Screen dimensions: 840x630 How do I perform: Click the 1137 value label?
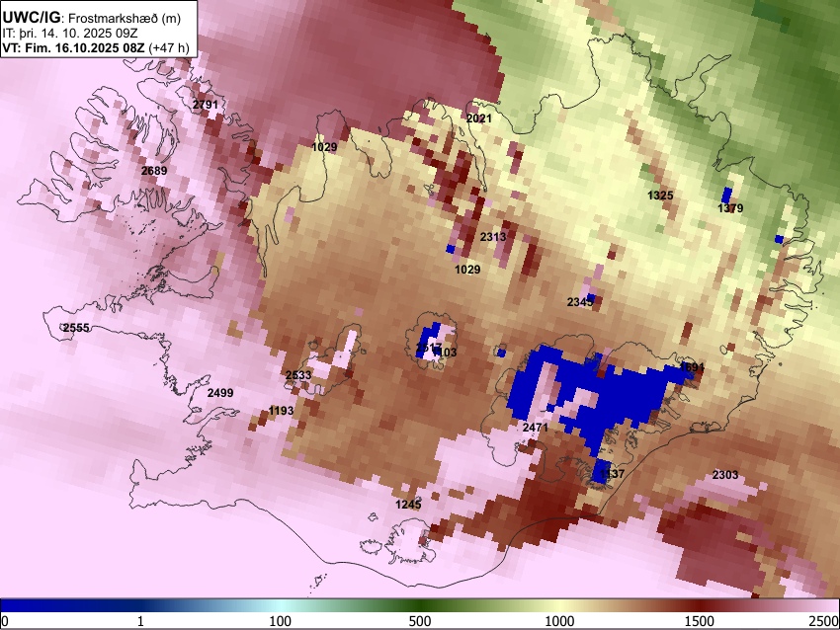[x=612, y=474]
